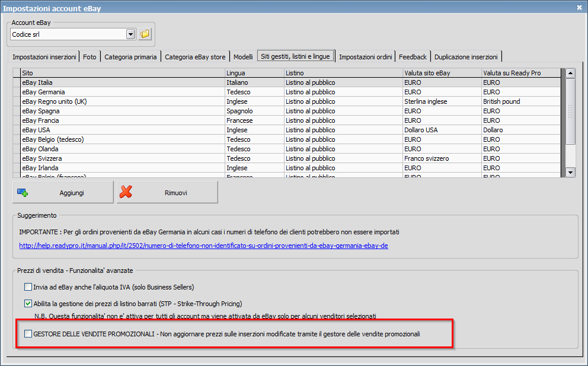Screen dimensions: 588x366
Task: Click the British pound cell
Action: pyautogui.click(x=521, y=101)
